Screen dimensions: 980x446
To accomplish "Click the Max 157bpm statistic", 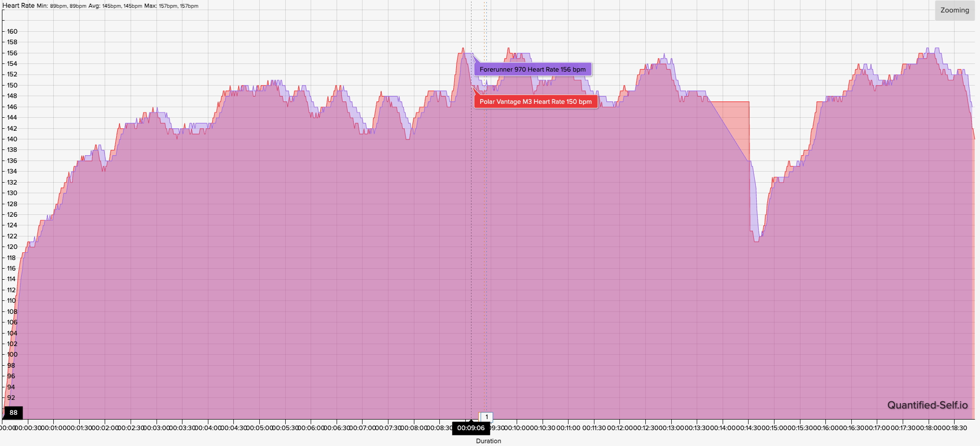I will pyautogui.click(x=171, y=6).
